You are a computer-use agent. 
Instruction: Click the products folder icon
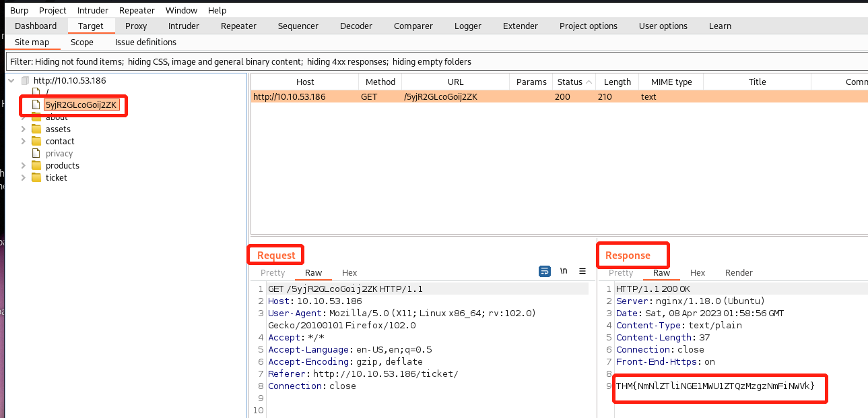[x=36, y=166]
